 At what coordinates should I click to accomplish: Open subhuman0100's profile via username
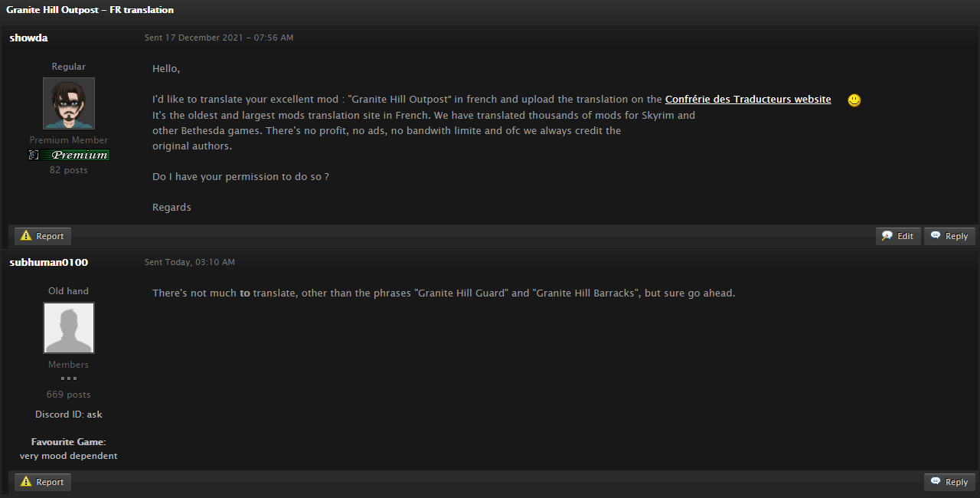tap(48, 263)
